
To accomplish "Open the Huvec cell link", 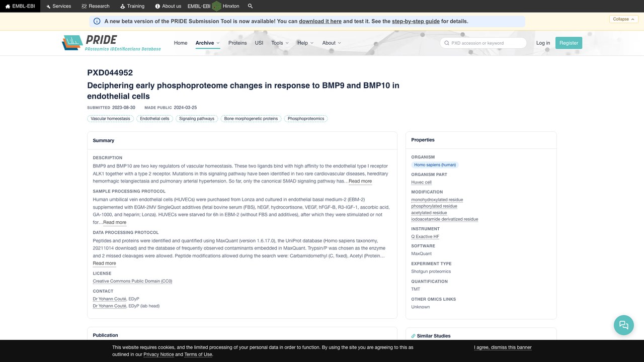I will 421,183.
